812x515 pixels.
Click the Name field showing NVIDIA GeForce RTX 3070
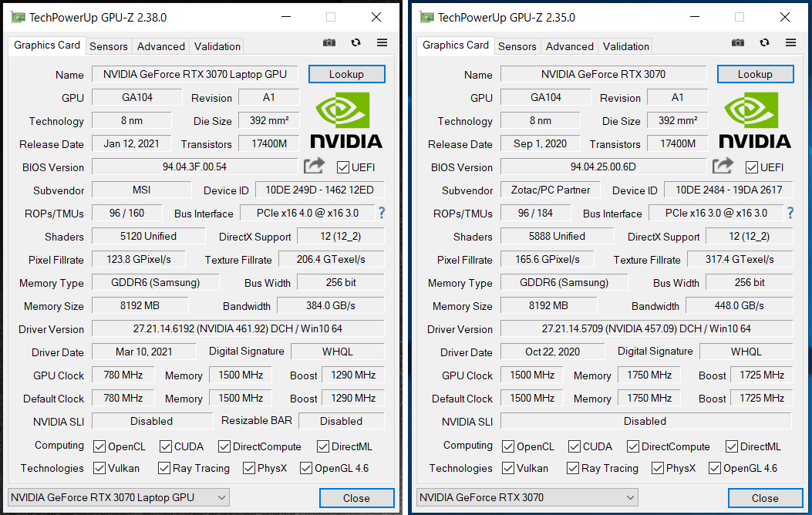[x=603, y=74]
